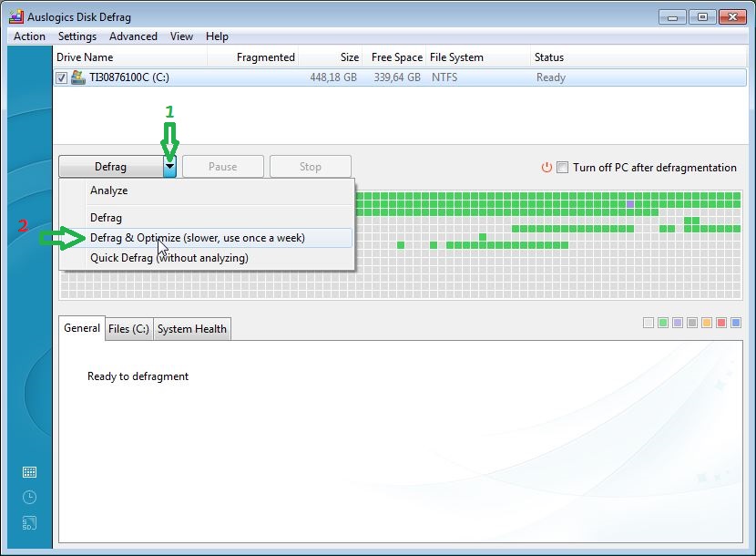This screenshot has width=756, height=556.
Task: Click the purple legend color swatch
Action: pyautogui.click(x=678, y=323)
